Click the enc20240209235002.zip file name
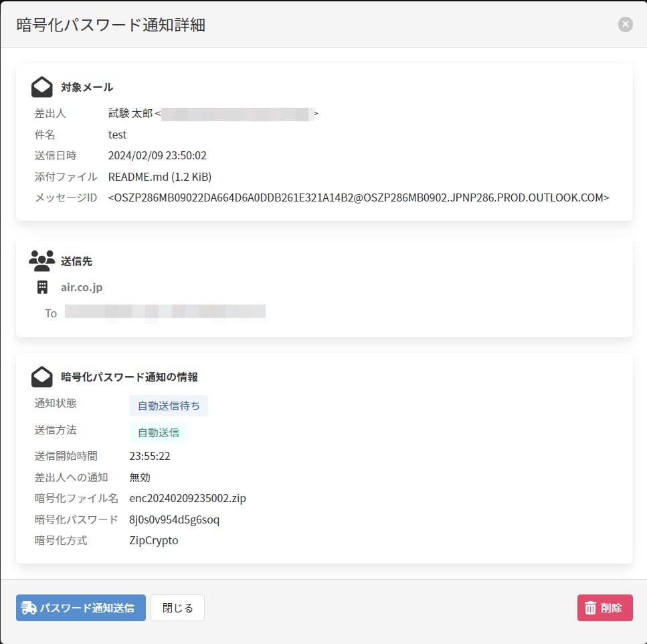This screenshot has width=647, height=644. [187, 498]
